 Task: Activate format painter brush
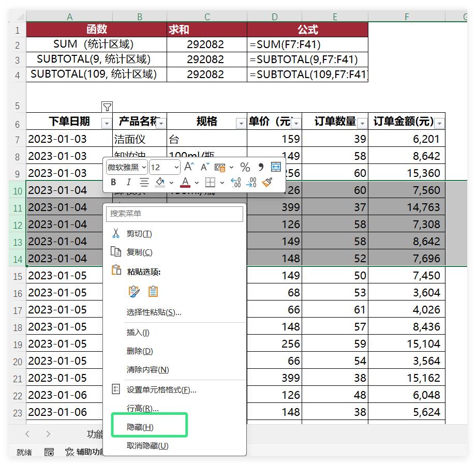pos(267,182)
